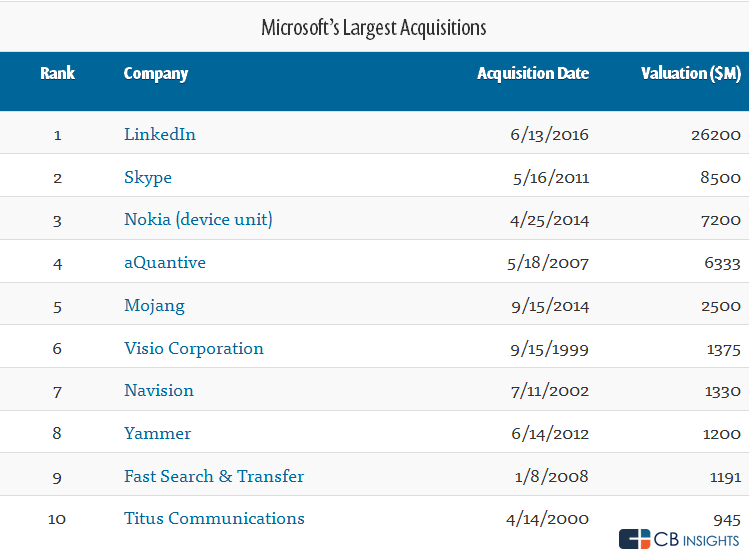Click the 6/13/2016 acquisition date cell
The image size is (751, 560).
[548, 134]
